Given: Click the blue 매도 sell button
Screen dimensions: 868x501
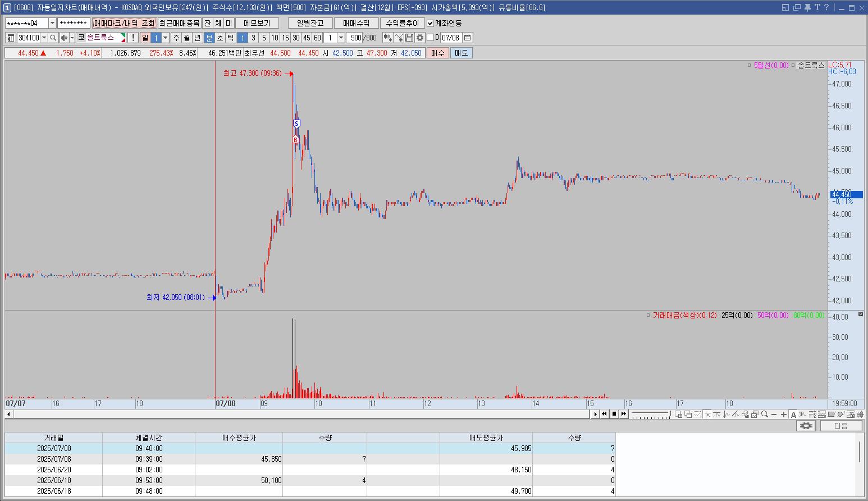Looking at the screenshot, I should coord(461,53).
